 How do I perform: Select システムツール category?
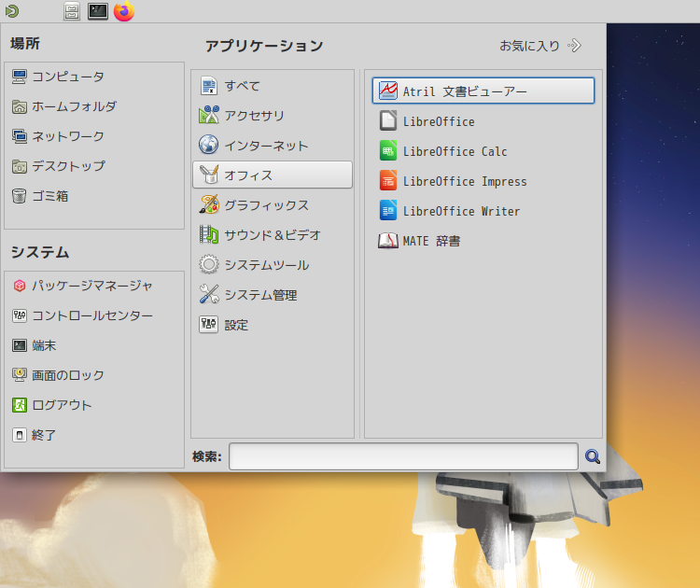point(273,265)
